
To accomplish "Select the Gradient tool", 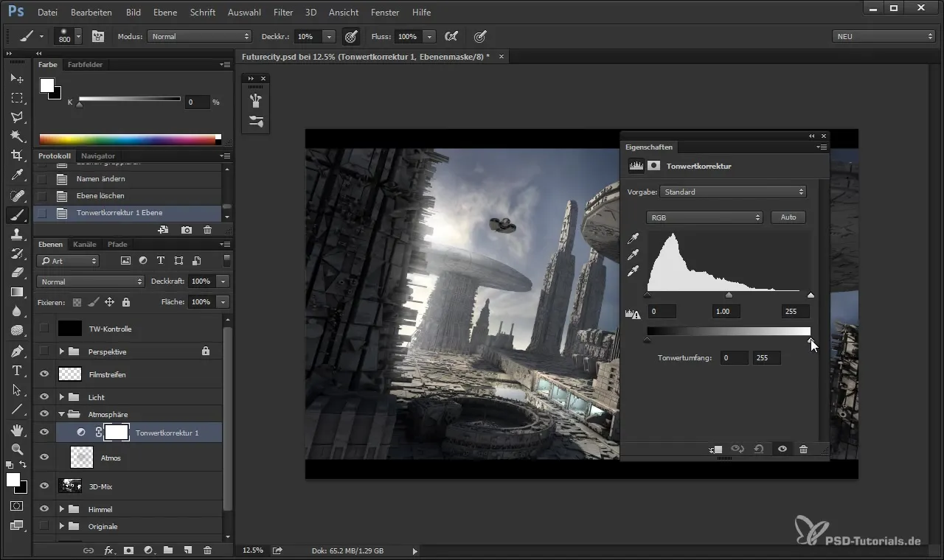I will coord(17,292).
